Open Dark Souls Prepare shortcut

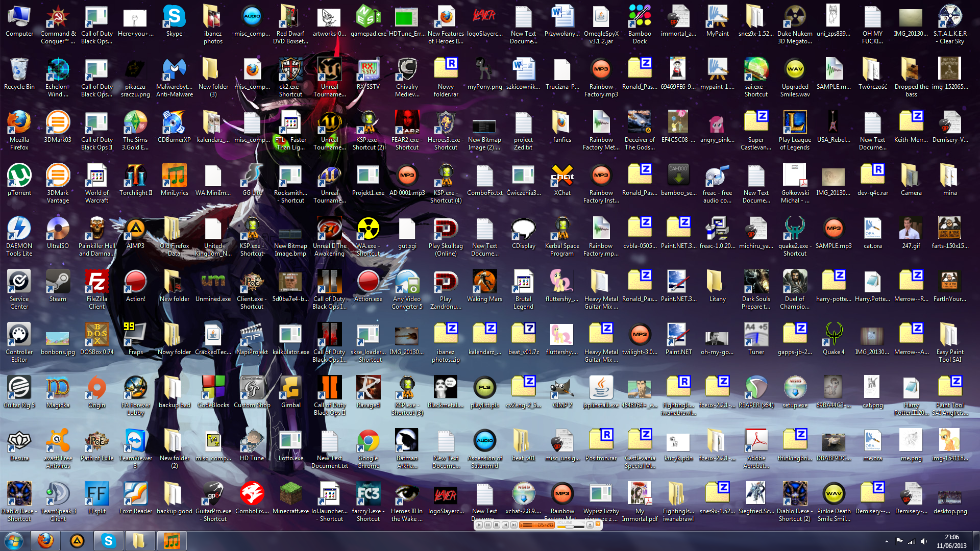click(756, 290)
